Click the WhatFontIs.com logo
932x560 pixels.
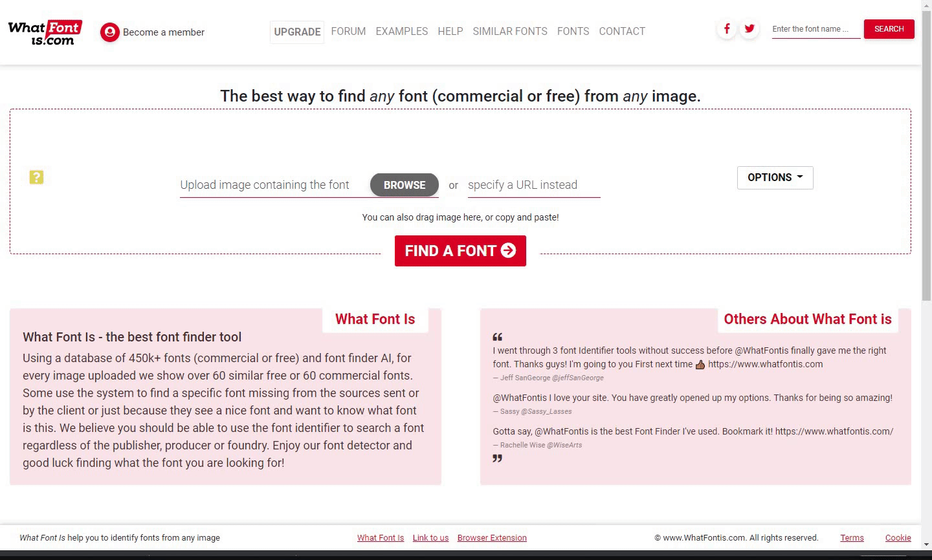[45, 32]
